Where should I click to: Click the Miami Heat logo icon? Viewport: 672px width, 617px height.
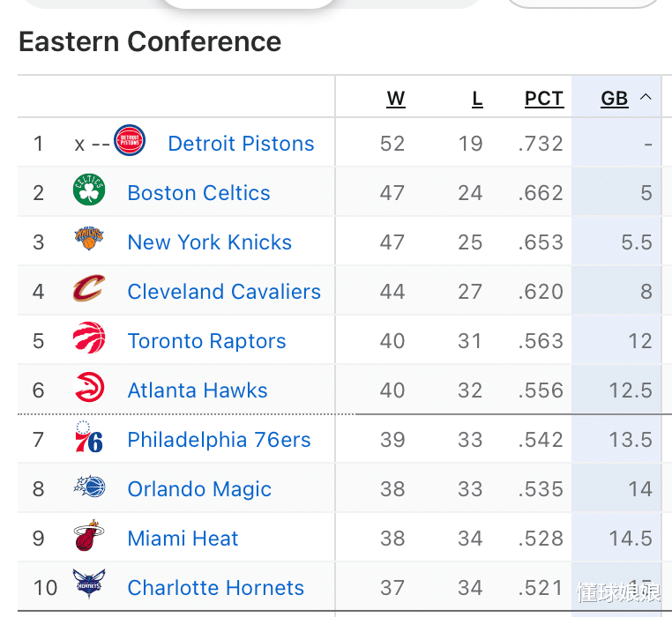coord(89,537)
